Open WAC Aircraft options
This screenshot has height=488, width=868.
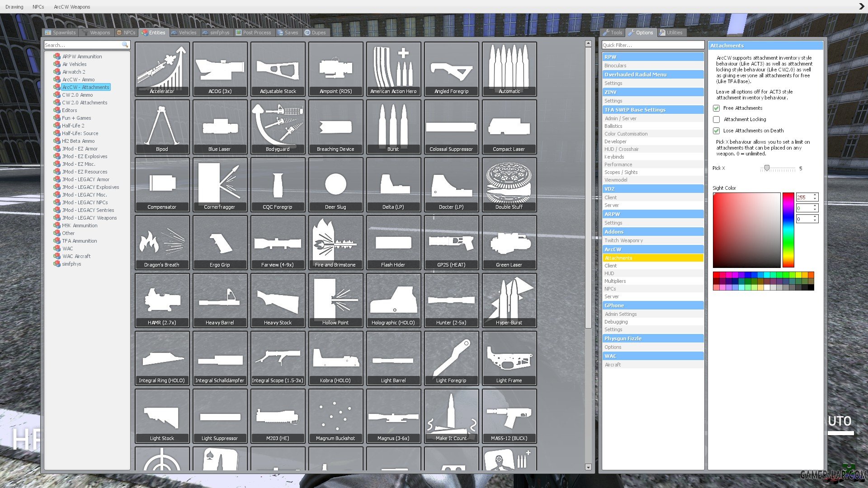click(653, 365)
